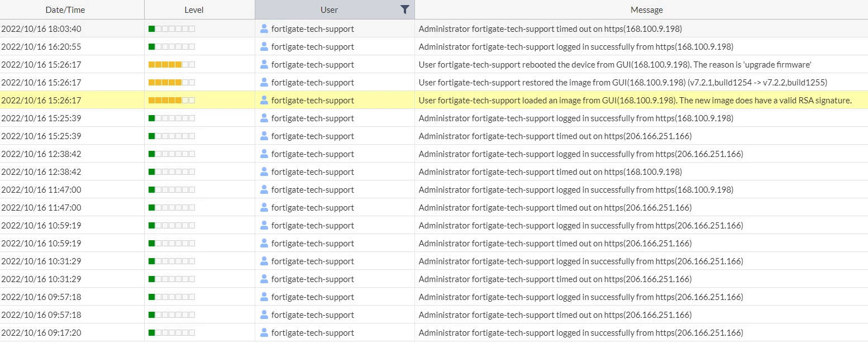Click the user icon in the 11:47:00 timed out row
Image resolution: width=868 pixels, height=343 pixels.
pyautogui.click(x=264, y=207)
